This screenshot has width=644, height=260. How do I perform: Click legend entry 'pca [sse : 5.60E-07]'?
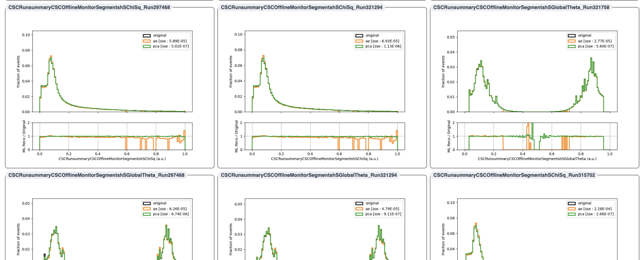(596, 46)
